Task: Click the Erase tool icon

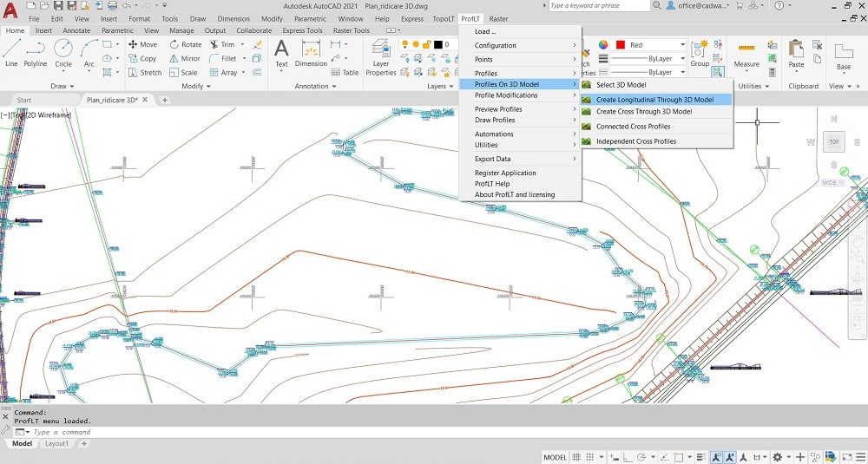Action: pyautogui.click(x=257, y=44)
